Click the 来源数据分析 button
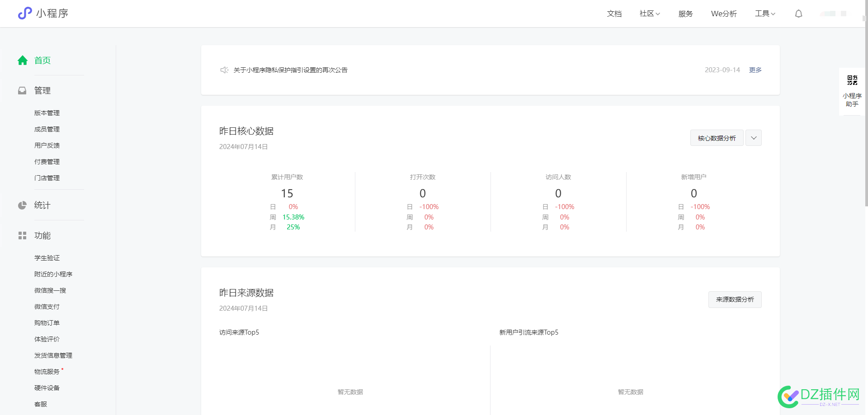 pos(735,299)
